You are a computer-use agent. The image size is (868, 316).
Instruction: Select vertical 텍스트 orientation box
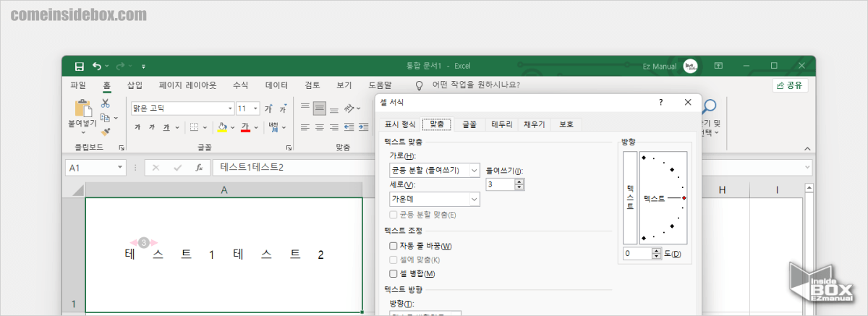coord(629,197)
